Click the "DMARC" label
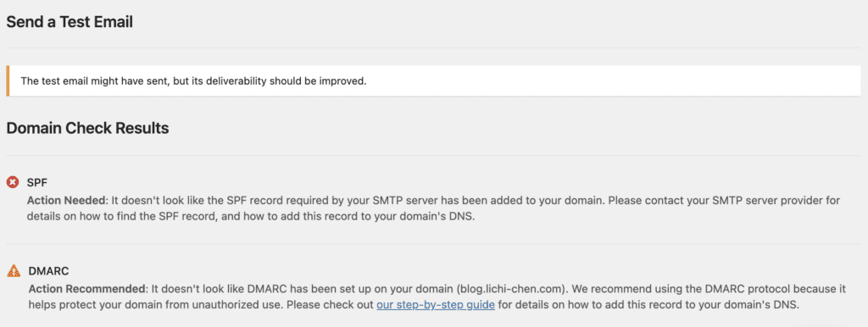The width and height of the screenshot is (868, 327). pyautogui.click(x=48, y=271)
